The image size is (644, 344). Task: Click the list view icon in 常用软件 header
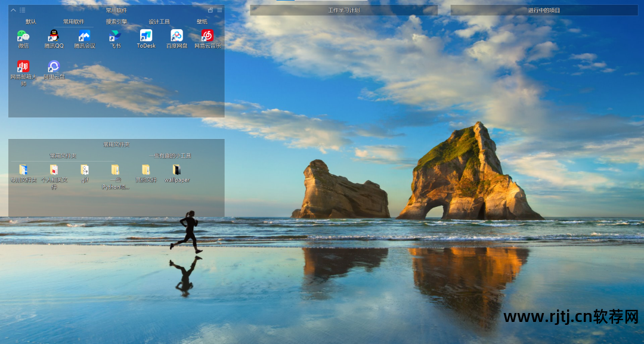pos(23,10)
